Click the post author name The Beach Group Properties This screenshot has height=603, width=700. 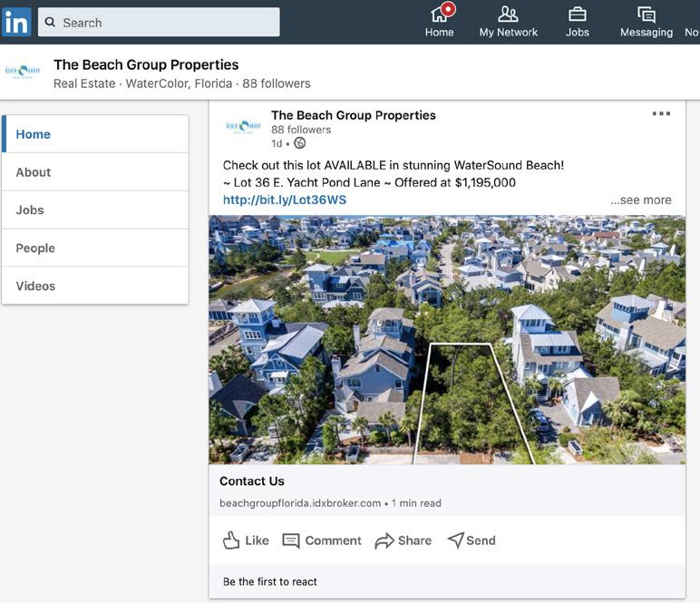click(x=353, y=115)
